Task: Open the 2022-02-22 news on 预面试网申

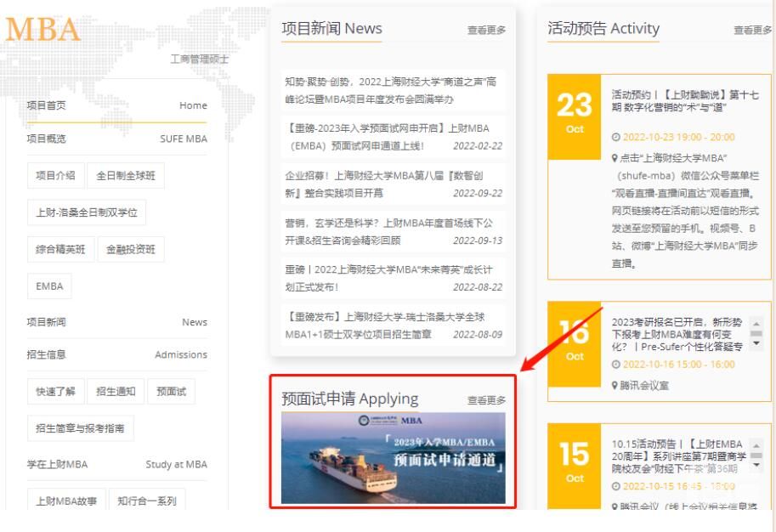Action: (x=393, y=137)
